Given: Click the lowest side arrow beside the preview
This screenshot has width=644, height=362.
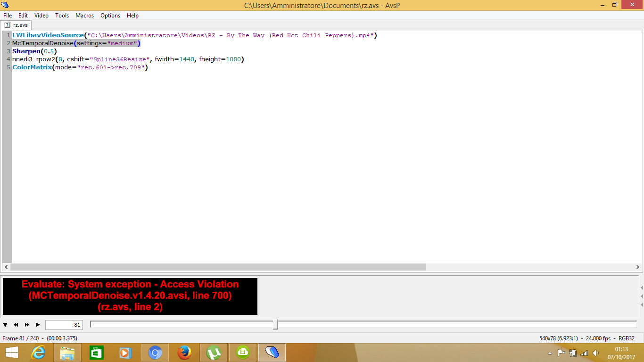Looking at the screenshot, I should 642,304.
